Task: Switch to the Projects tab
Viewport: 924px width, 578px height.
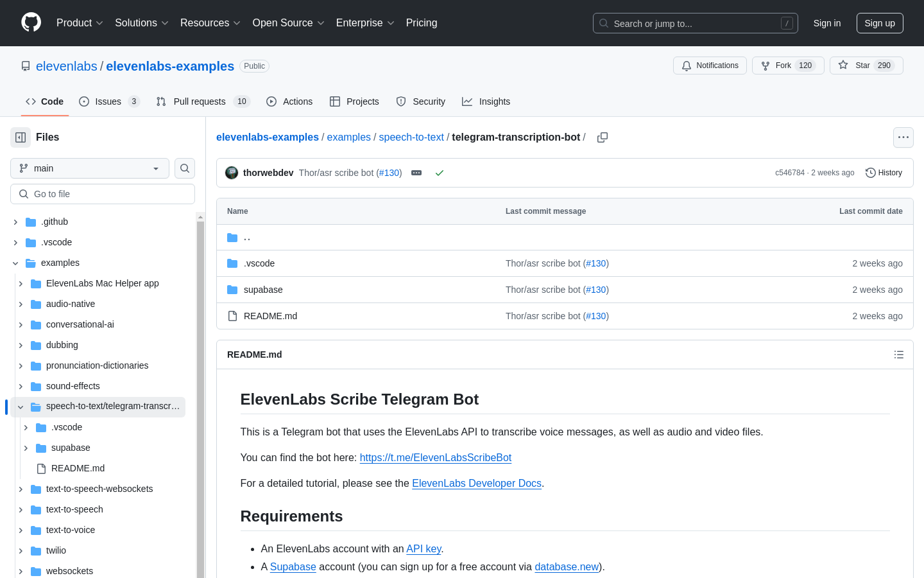Action: coord(354,101)
